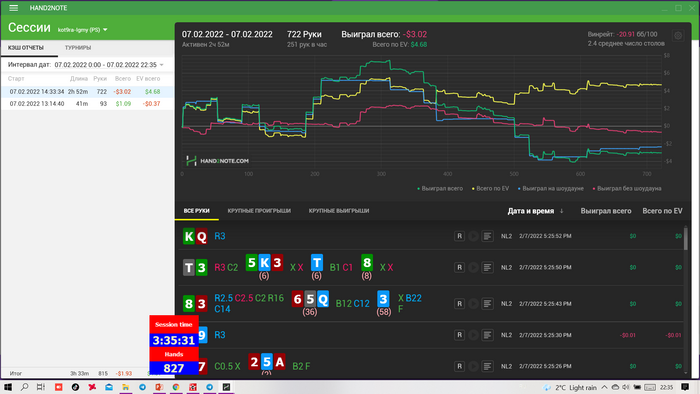Open File Explorer from the taskbar
This screenshot has height=394, width=700.
pos(125,387)
